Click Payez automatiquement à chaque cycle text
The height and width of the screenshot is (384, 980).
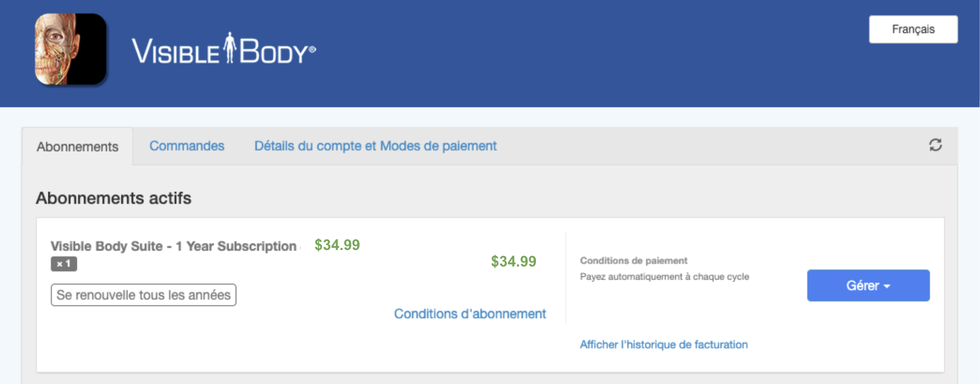point(664,276)
